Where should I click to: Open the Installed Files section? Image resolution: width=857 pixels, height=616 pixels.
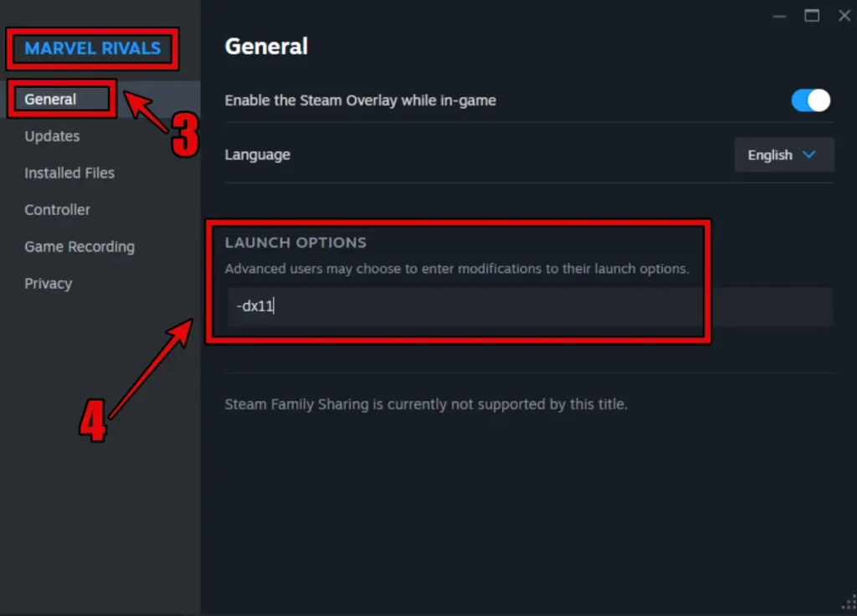coord(69,173)
